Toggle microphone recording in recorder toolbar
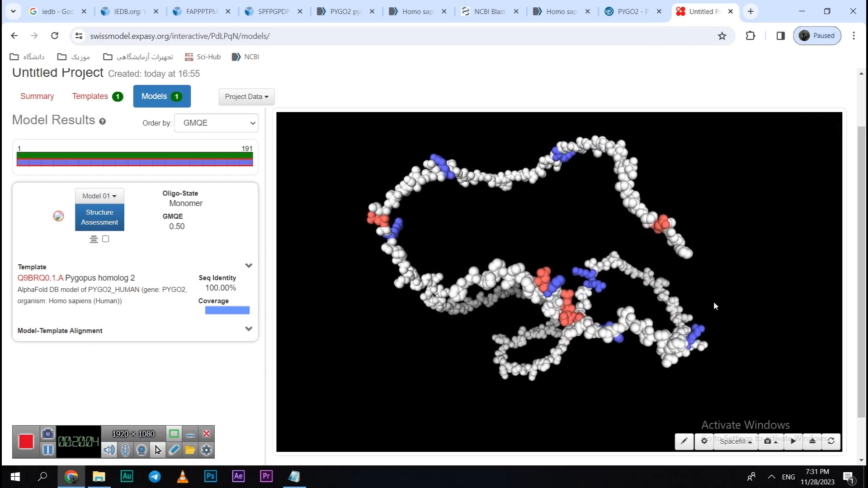 tap(126, 450)
